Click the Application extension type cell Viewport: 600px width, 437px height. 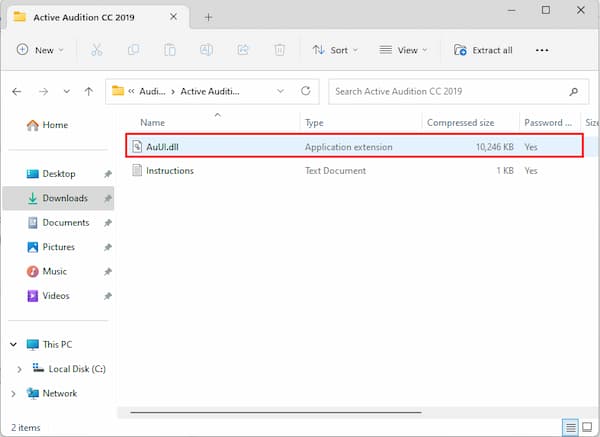[x=349, y=147]
